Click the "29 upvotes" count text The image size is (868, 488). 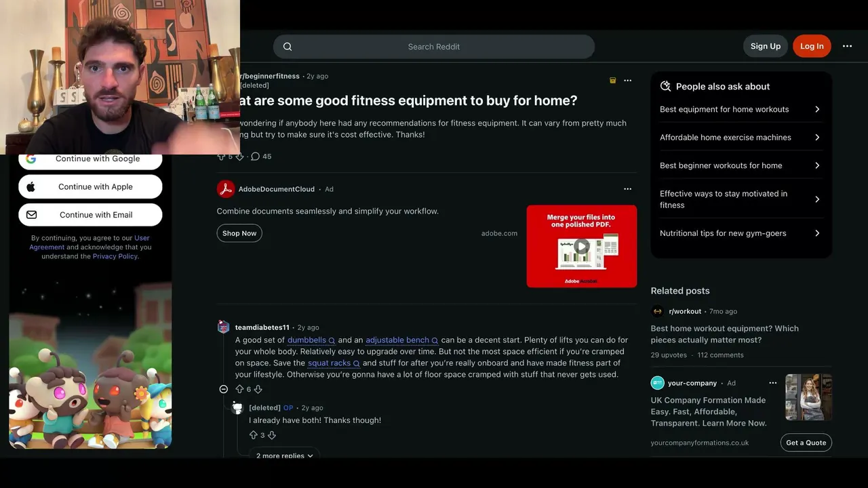click(x=669, y=355)
